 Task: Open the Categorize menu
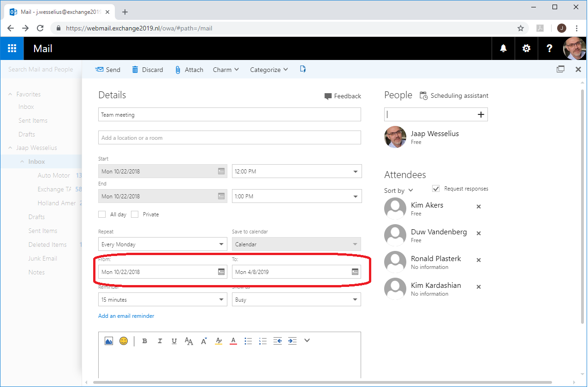click(x=268, y=70)
